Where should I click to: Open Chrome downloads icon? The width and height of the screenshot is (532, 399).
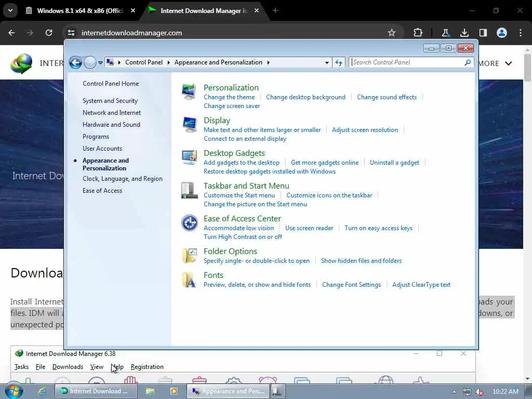click(x=464, y=33)
